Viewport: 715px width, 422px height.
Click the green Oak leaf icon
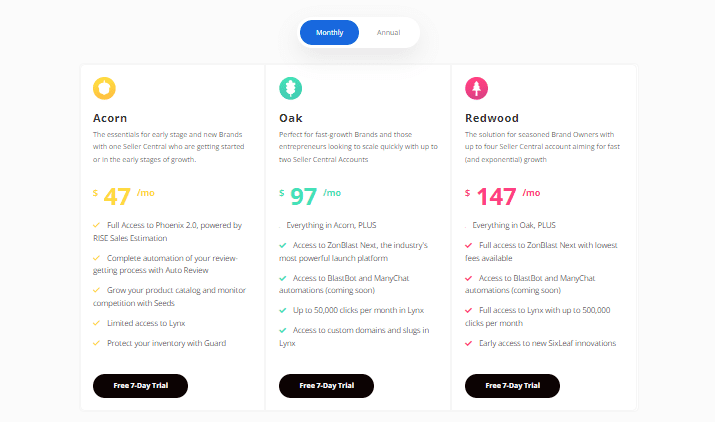point(290,88)
